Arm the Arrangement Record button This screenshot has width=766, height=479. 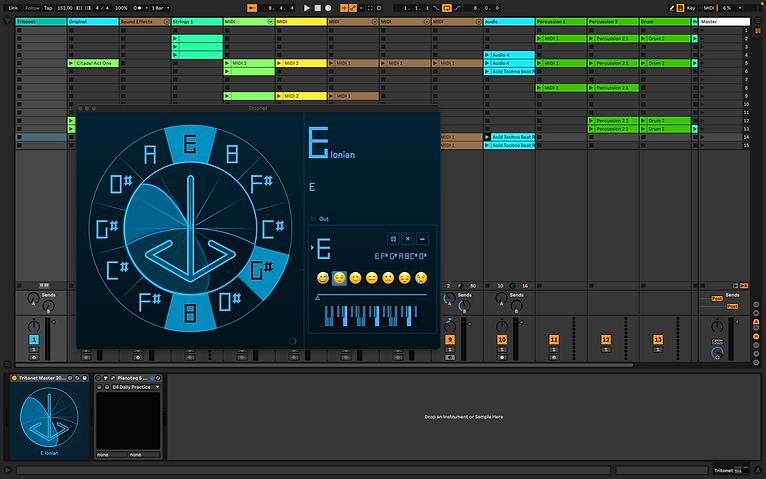pyautogui.click(x=328, y=8)
